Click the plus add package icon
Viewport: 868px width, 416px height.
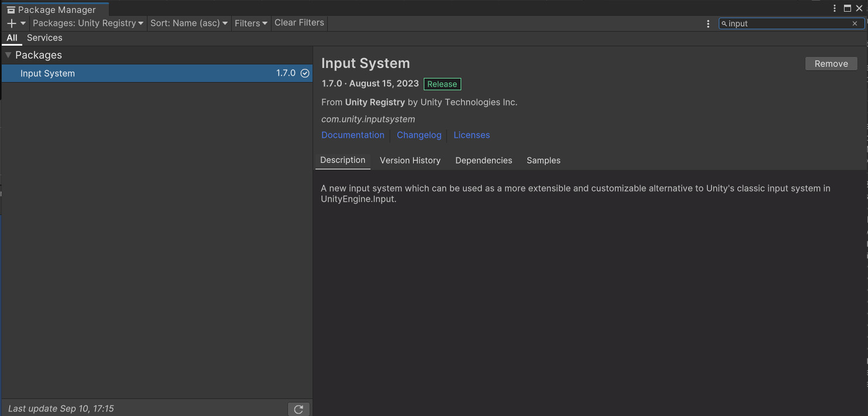11,23
